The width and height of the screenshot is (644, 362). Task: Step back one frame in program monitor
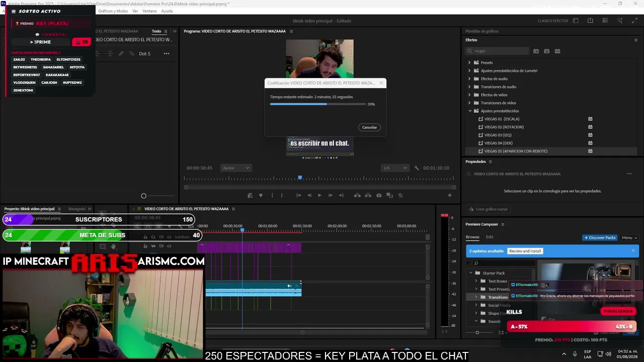click(x=309, y=196)
